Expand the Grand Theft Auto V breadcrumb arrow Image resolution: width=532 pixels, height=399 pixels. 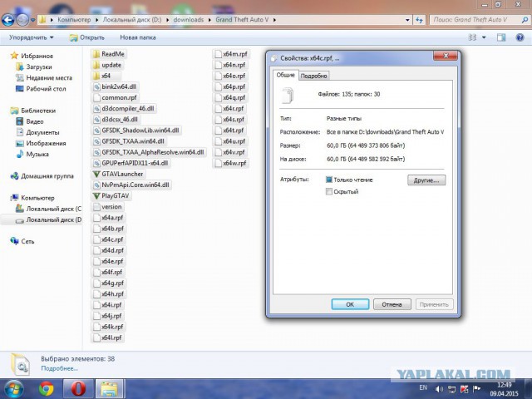point(274,20)
